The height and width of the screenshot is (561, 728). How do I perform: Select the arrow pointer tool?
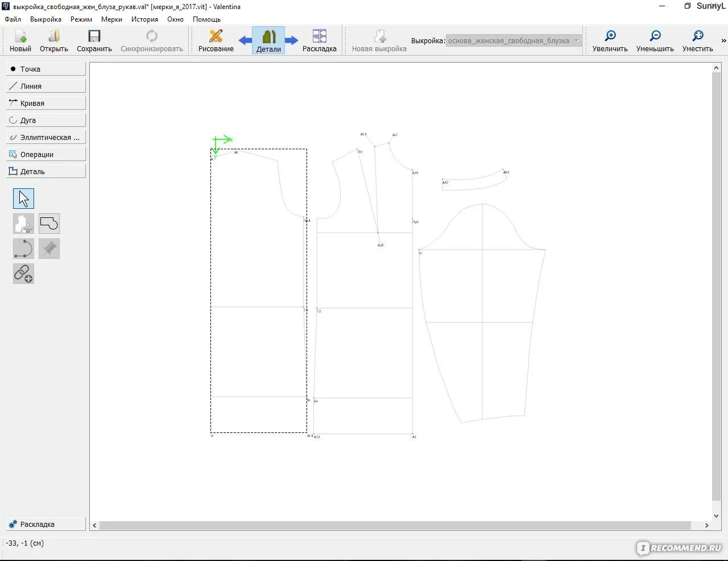23,199
